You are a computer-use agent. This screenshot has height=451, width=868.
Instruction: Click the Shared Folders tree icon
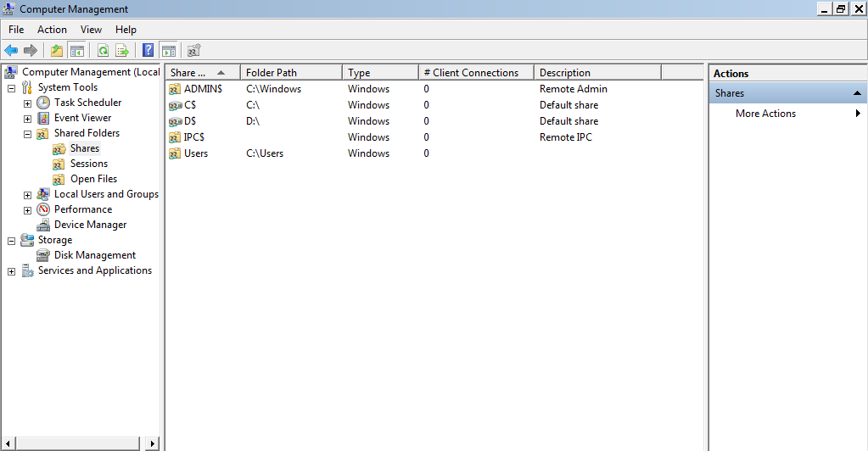click(x=42, y=133)
